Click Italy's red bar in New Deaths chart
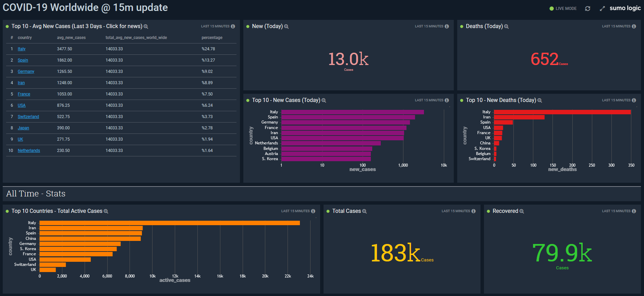The image size is (644, 296). point(562,112)
